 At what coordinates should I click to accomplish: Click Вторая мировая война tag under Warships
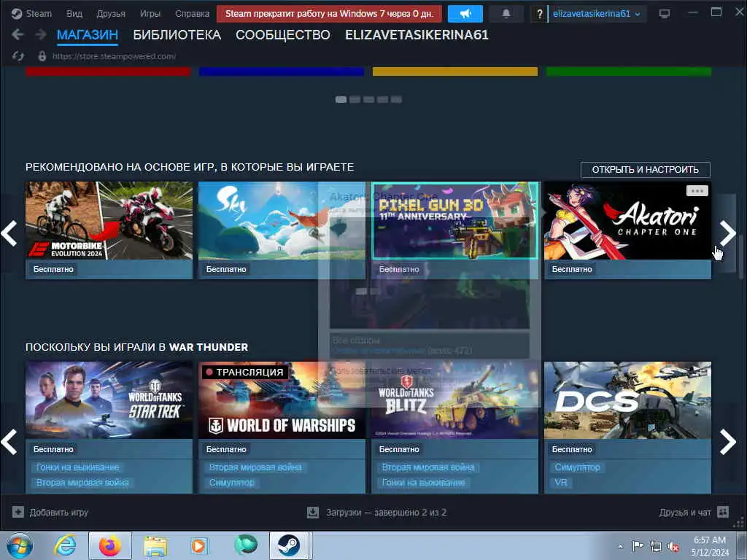[x=255, y=467]
